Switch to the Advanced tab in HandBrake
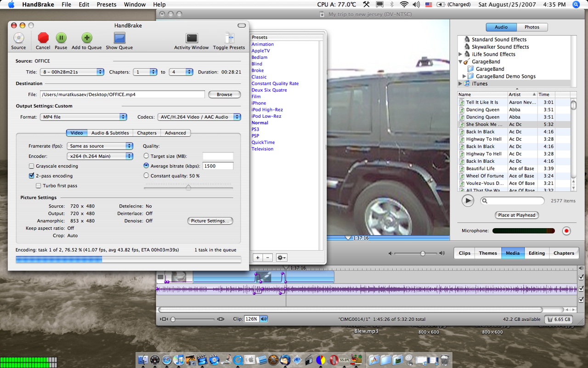The image size is (588, 368). tap(175, 133)
